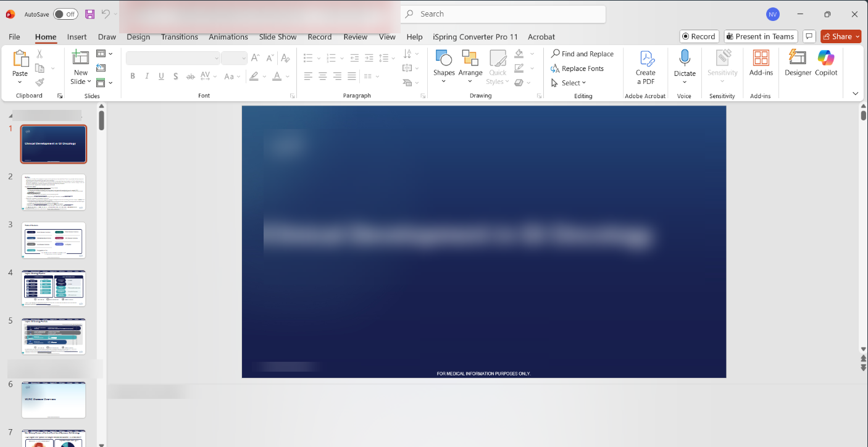Switch to the Acrobat tab
Viewport: 868px width, 447px height.
click(x=541, y=37)
